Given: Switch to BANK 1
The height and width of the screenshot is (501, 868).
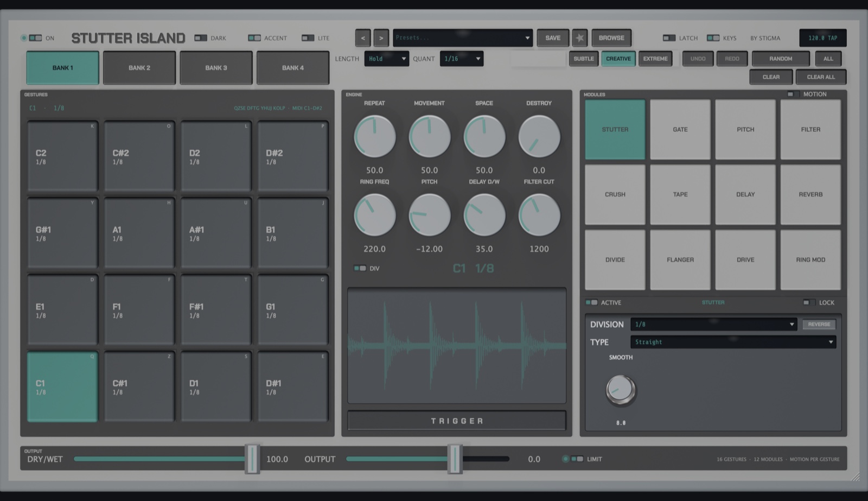Looking at the screenshot, I should 62,68.
